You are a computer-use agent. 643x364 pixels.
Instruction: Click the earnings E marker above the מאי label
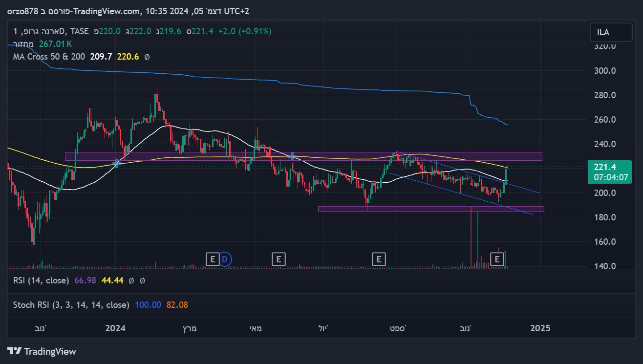pos(278,259)
